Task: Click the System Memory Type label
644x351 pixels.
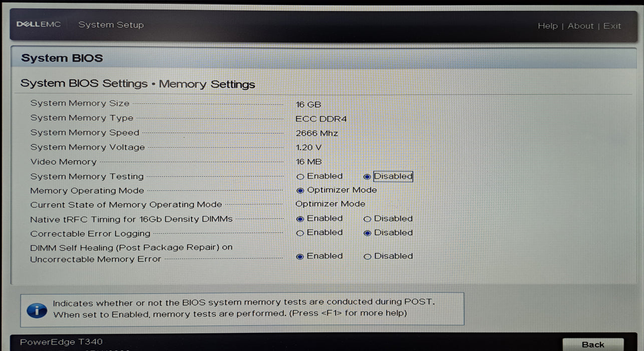Action: 82,118
